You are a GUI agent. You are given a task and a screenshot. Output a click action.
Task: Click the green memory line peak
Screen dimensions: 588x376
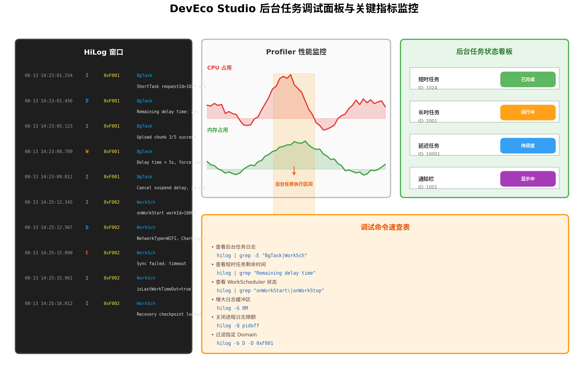coord(305,141)
